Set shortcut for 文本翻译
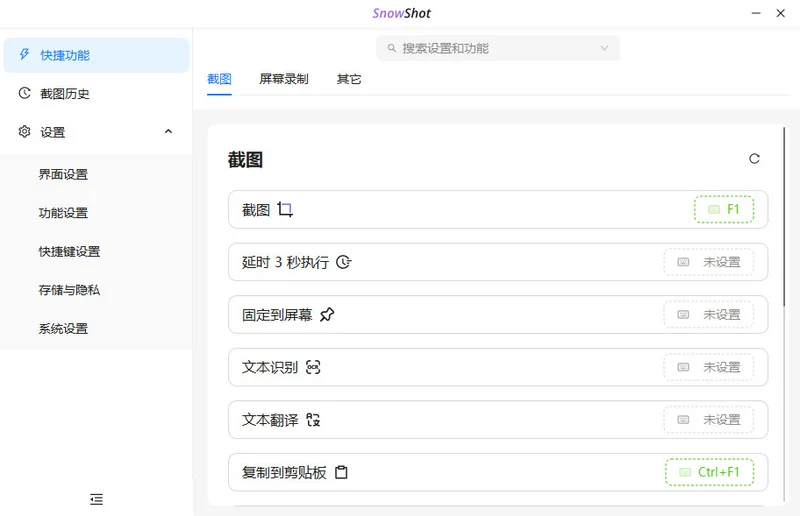The image size is (800, 516). (709, 420)
